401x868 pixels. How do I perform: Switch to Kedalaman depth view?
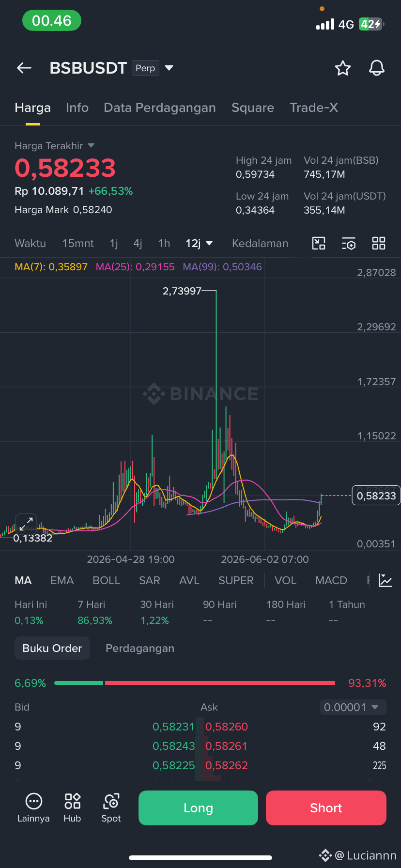click(x=260, y=243)
